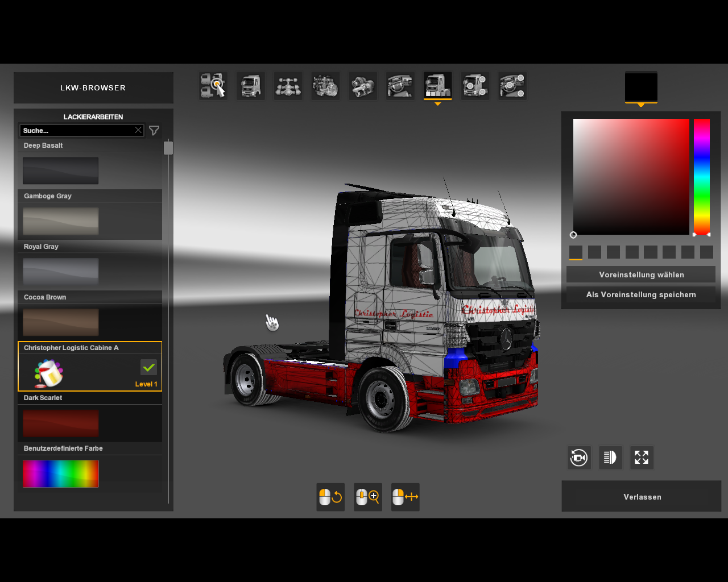The height and width of the screenshot is (582, 728).
Task: Click the black current color preview box
Action: click(641, 87)
